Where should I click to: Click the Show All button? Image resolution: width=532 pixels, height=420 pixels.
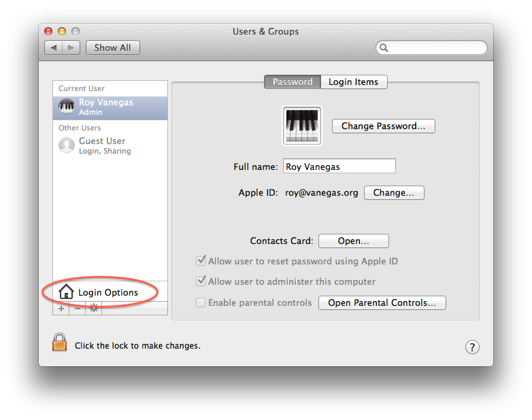112,48
